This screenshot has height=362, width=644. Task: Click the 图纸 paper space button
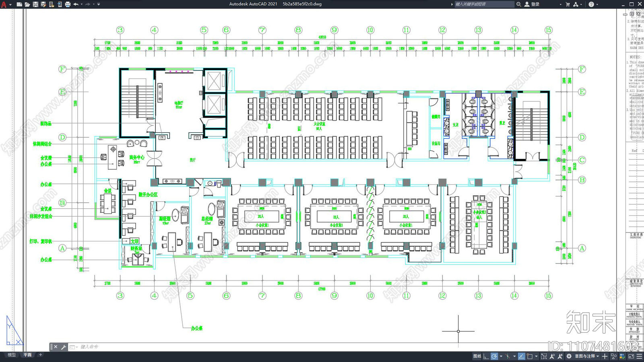(x=477, y=356)
